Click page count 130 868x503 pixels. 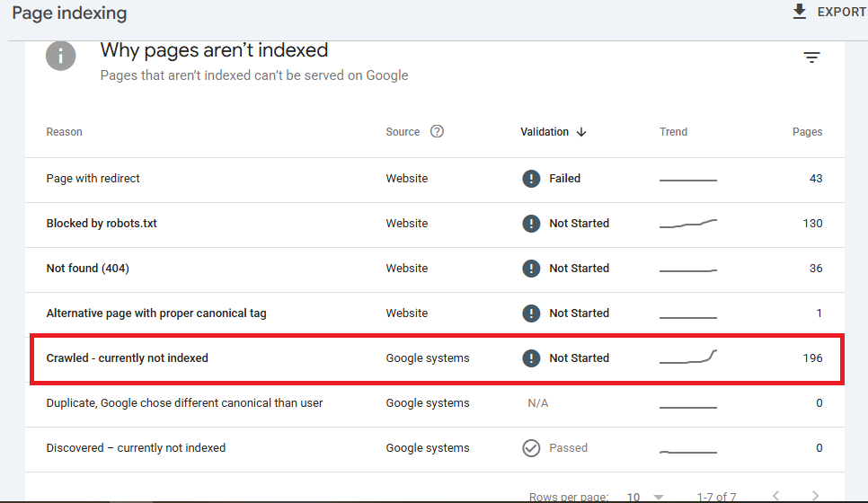coord(812,223)
